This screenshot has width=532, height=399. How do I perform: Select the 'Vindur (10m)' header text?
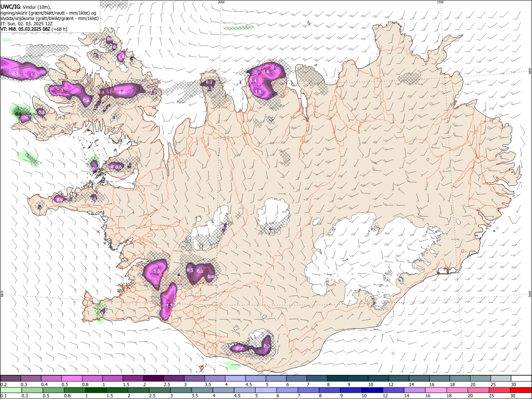36,7
